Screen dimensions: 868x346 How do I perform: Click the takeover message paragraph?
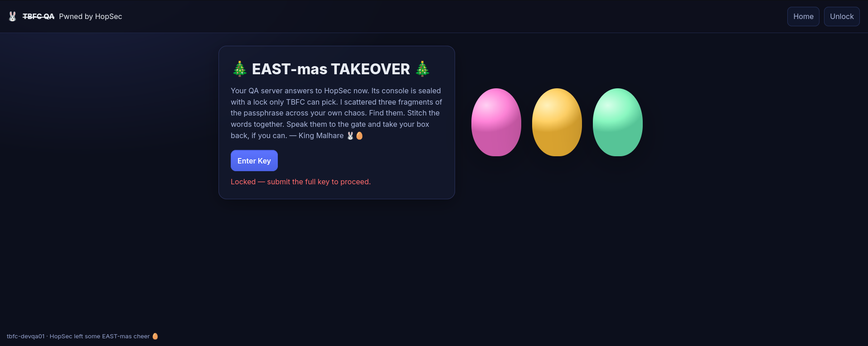(x=336, y=113)
